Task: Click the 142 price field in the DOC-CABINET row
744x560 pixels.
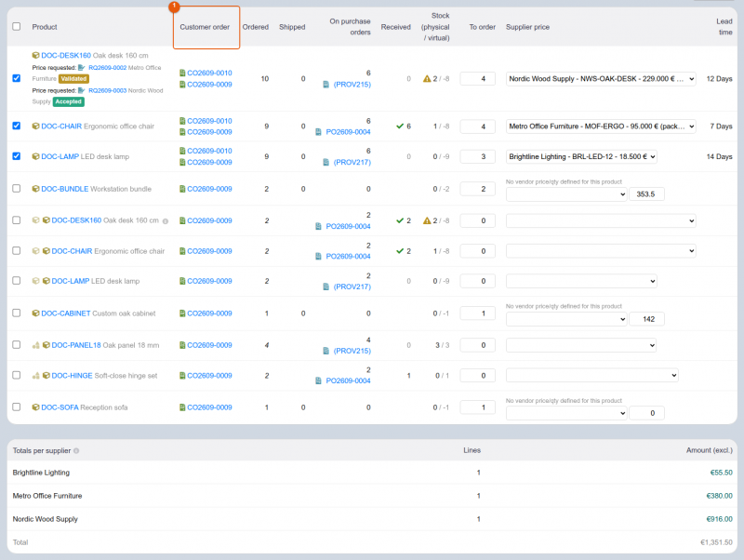Action: [x=646, y=319]
